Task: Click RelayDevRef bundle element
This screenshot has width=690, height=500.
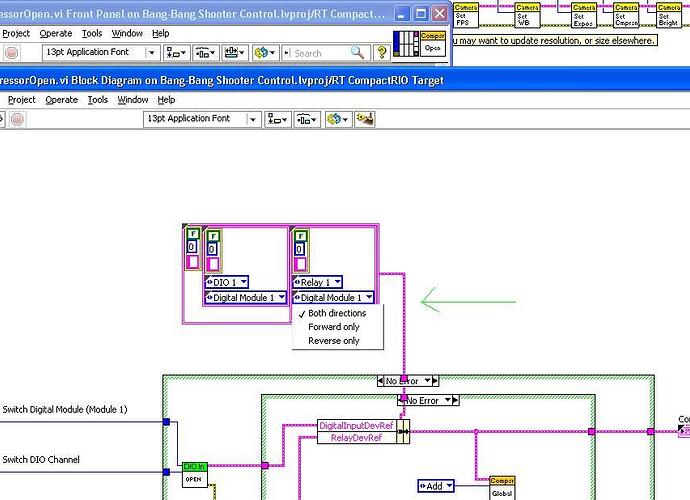Action: pos(356,438)
